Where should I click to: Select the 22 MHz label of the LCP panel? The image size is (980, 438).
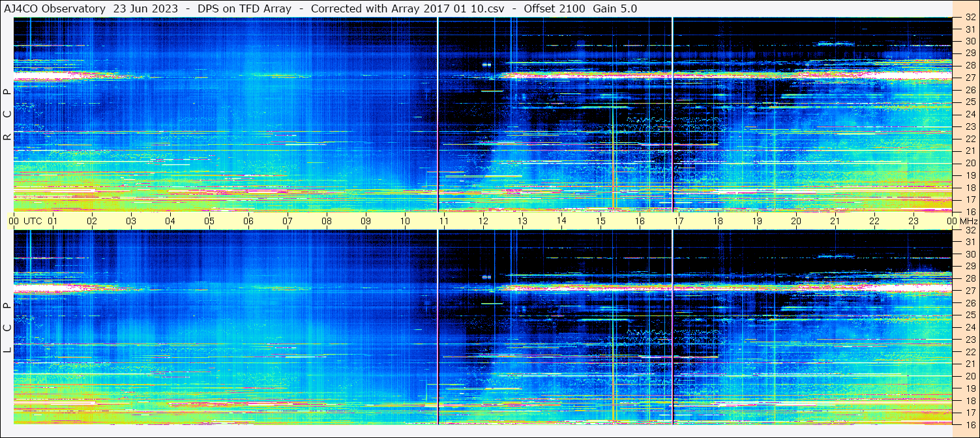pos(970,352)
